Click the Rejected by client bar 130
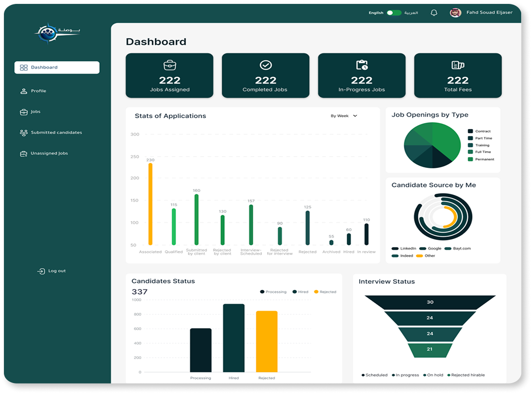 pos(223,230)
